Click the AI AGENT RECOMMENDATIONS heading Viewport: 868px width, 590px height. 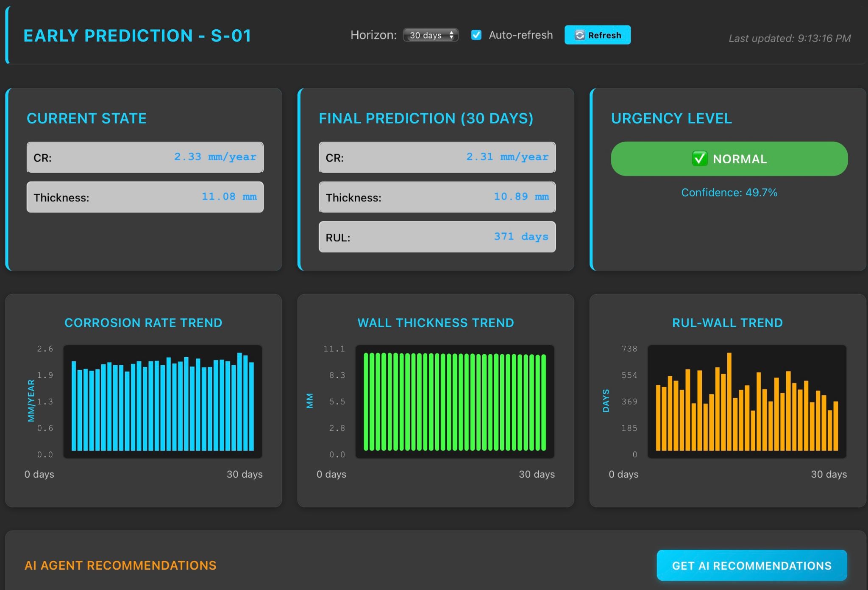[x=120, y=565]
